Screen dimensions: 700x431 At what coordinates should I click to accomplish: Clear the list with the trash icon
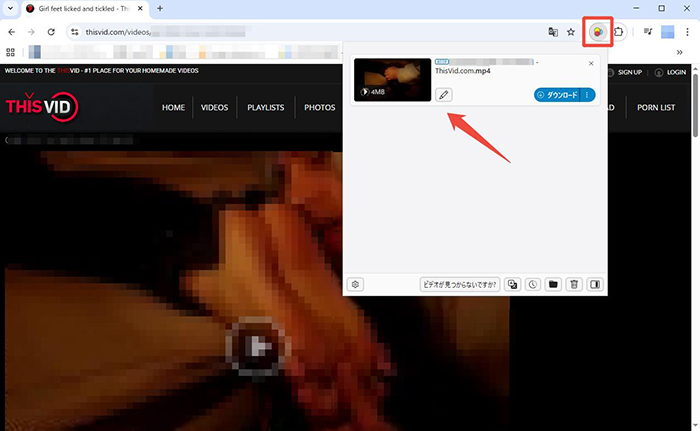pos(574,285)
